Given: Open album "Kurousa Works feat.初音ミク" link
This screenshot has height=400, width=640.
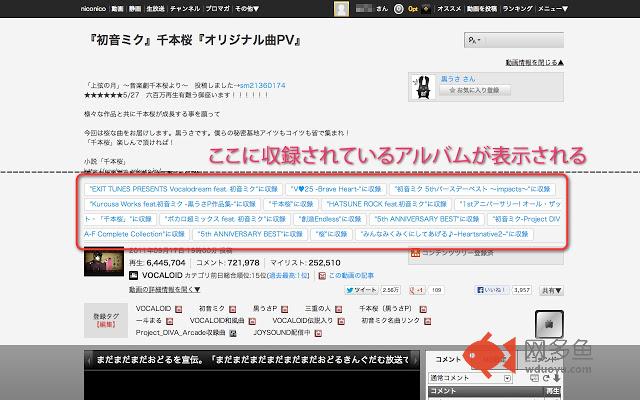Looking at the screenshot, I should tap(172, 204).
